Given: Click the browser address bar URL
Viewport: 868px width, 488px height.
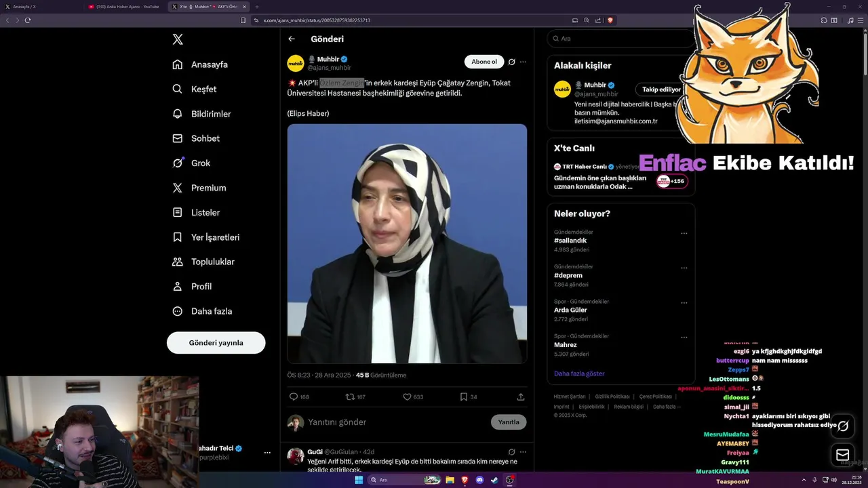Looking at the screenshot, I should (x=317, y=20).
